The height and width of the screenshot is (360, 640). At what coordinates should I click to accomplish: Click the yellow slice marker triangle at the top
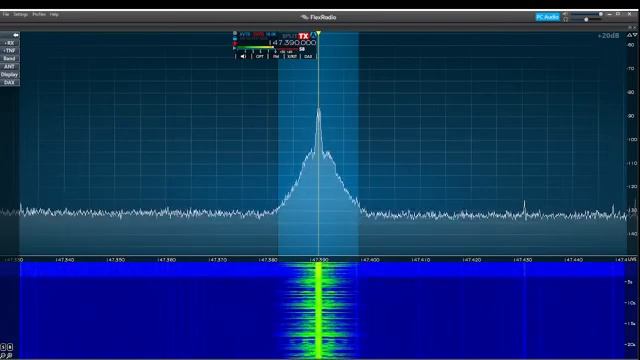[318, 33]
